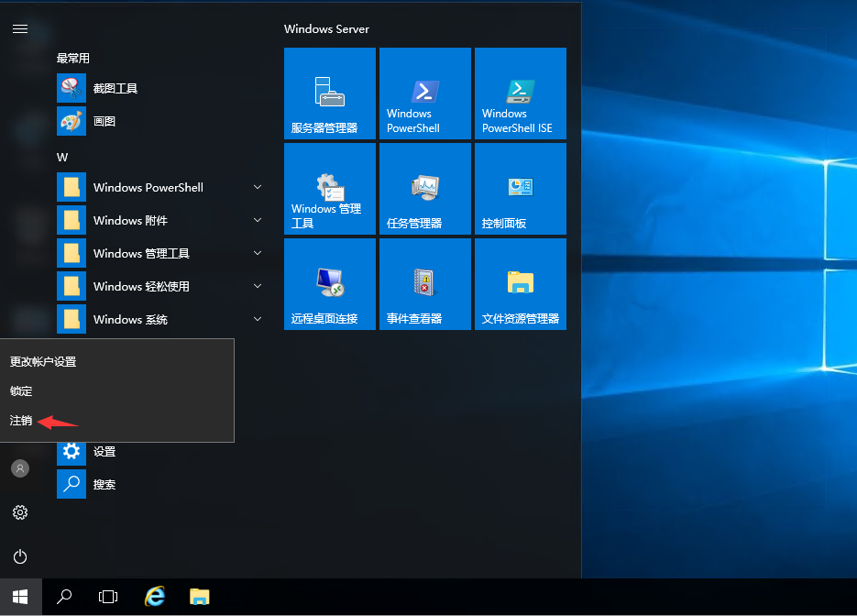Open Internet Explorer from the taskbar
The image size is (857, 616).
(x=155, y=597)
